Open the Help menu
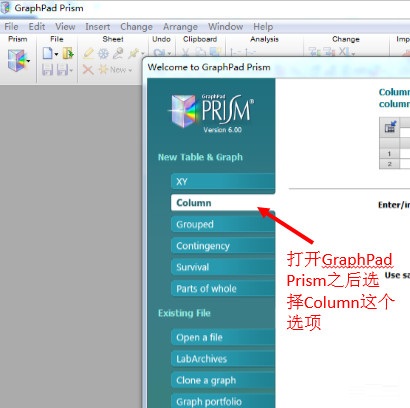Viewport: 410px width, 408px height. 263,27
